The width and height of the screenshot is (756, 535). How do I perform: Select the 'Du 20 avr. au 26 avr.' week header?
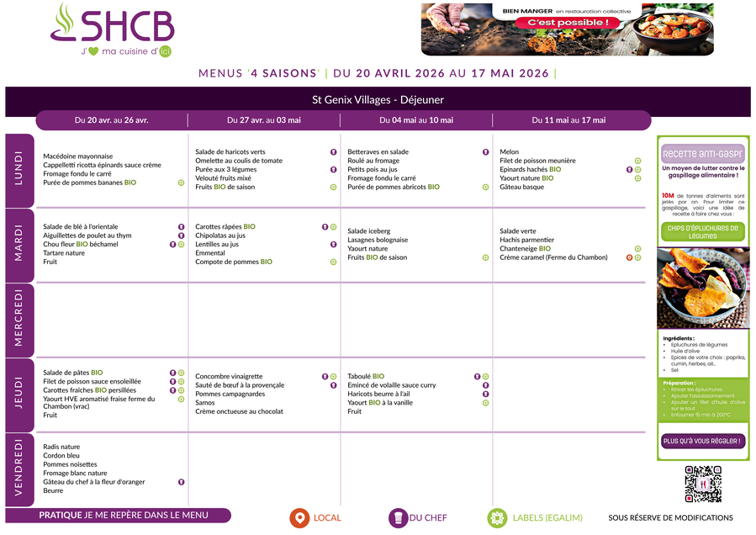111,120
